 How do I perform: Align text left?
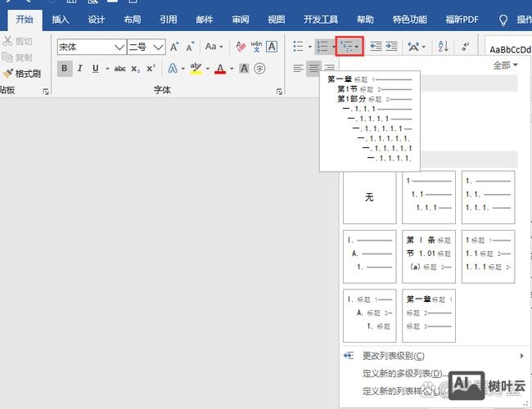click(298, 68)
